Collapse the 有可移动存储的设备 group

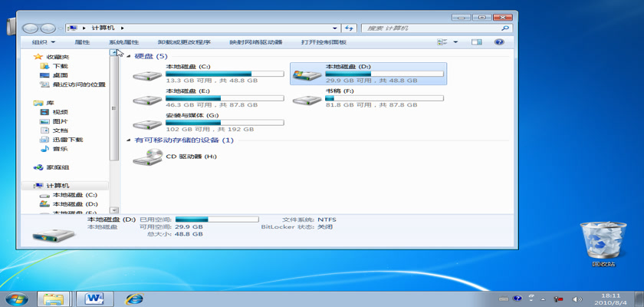[x=129, y=140]
